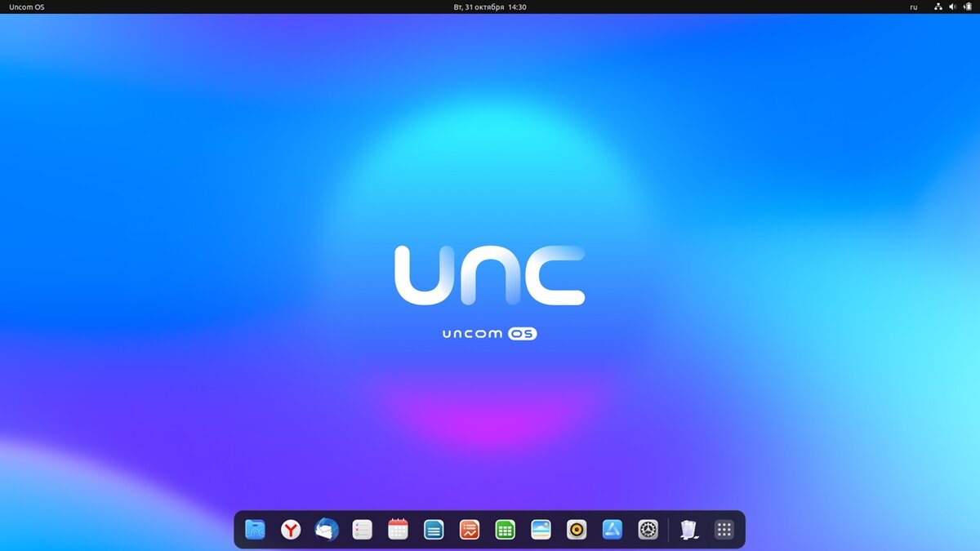Open battery status icon in top bar
Screen dimensions: 980x551
(x=968, y=7)
